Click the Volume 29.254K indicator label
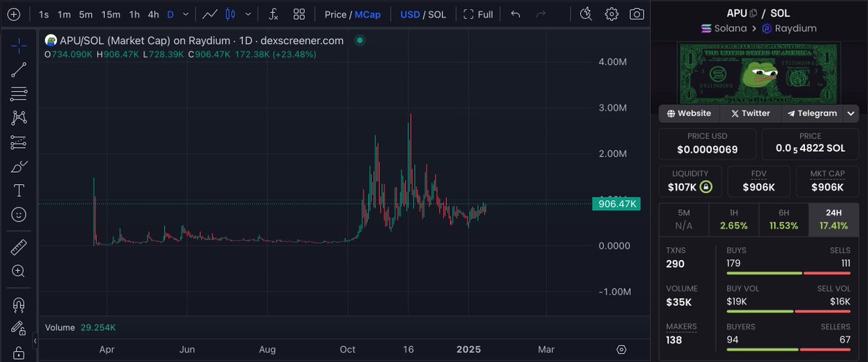The width and height of the screenshot is (868, 362). pyautogui.click(x=80, y=327)
